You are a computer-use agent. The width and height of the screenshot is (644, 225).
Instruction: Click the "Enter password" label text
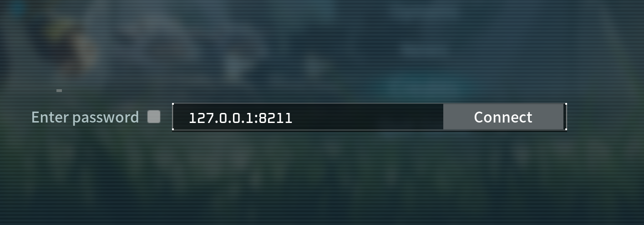click(x=85, y=118)
